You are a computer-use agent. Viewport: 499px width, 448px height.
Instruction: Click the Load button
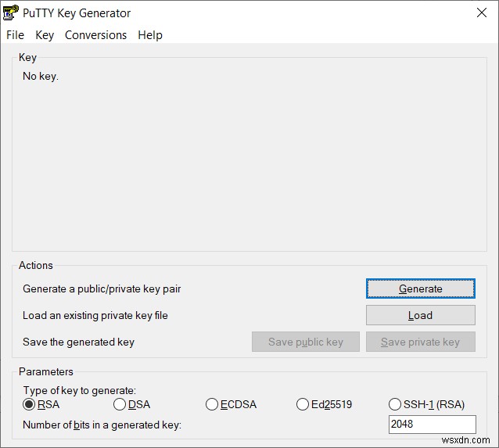point(420,315)
